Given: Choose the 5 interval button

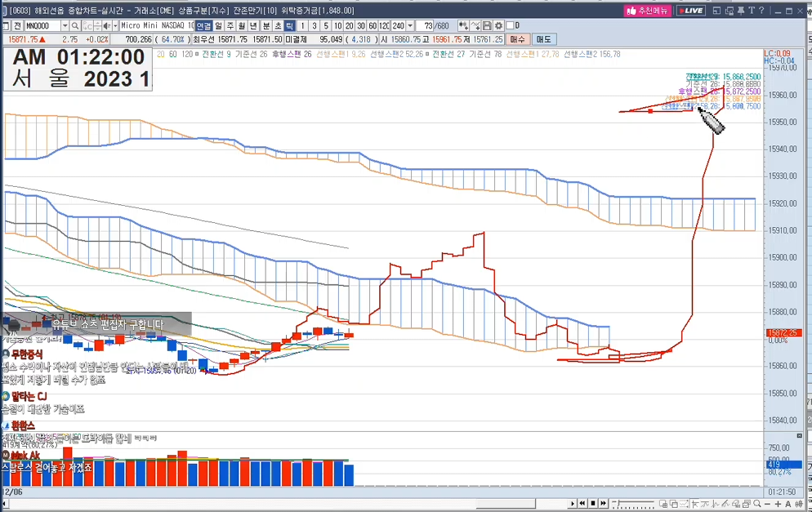Looking at the screenshot, I should (x=326, y=26).
